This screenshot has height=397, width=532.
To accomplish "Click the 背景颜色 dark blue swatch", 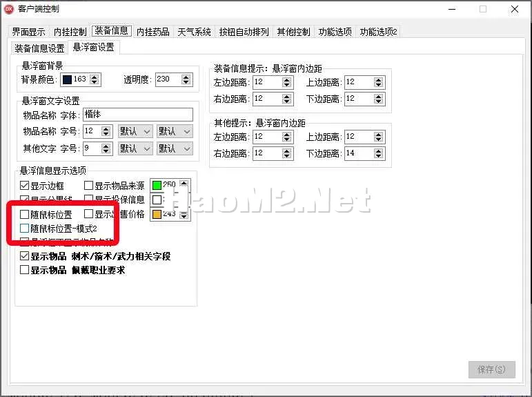I will [67, 79].
